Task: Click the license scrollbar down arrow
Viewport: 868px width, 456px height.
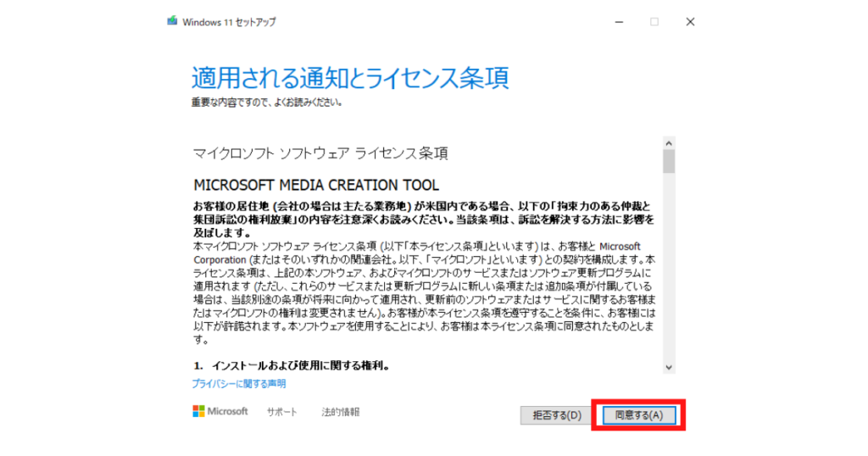Action: pos(669,367)
